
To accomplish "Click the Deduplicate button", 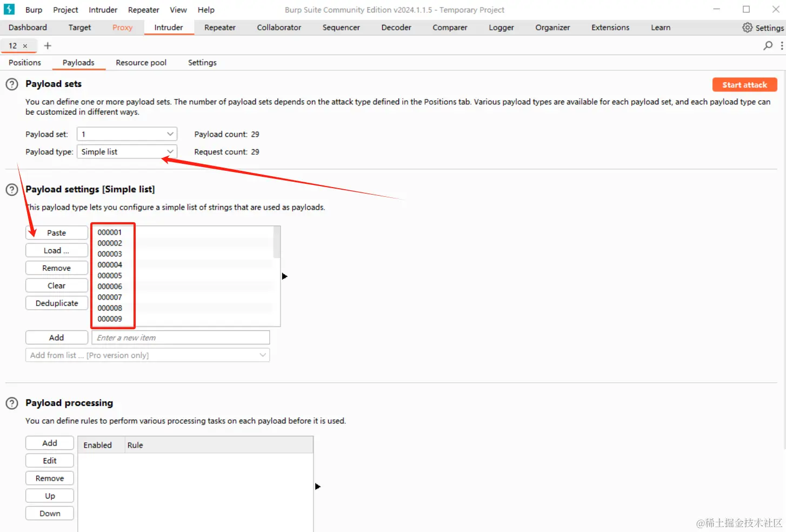I will click(57, 303).
